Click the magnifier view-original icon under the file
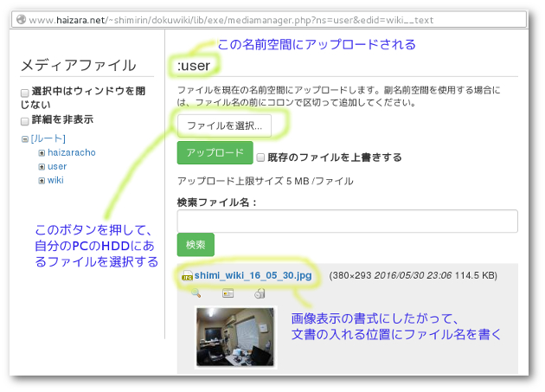545x392 pixels. (x=196, y=293)
